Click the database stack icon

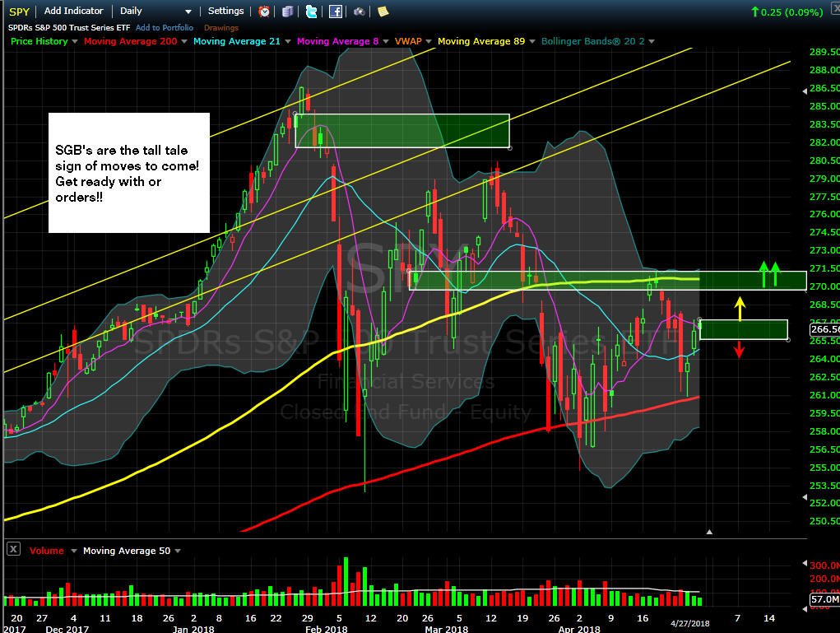point(288,12)
